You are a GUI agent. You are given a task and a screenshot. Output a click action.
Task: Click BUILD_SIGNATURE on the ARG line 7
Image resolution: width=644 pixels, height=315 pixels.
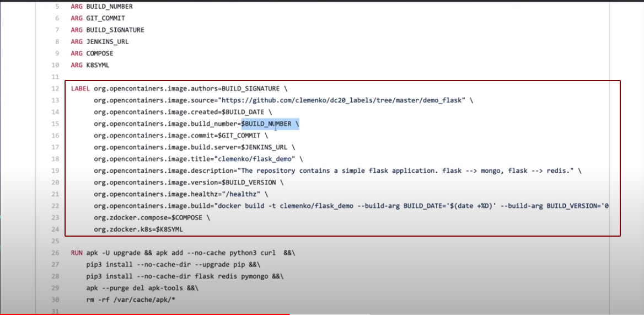(x=115, y=30)
